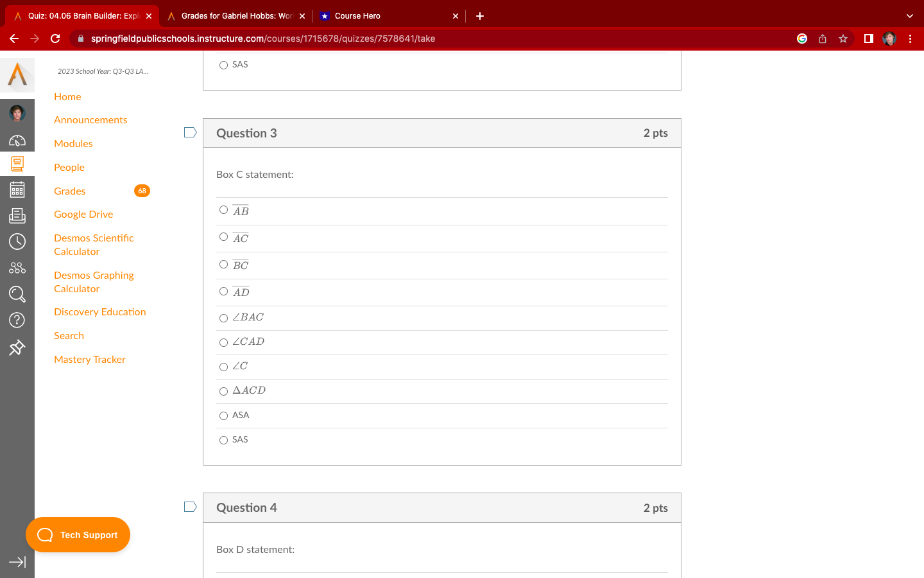Viewport: 924px width, 578px height.
Task: Open the Courses icon in global navigation
Action: click(17, 164)
